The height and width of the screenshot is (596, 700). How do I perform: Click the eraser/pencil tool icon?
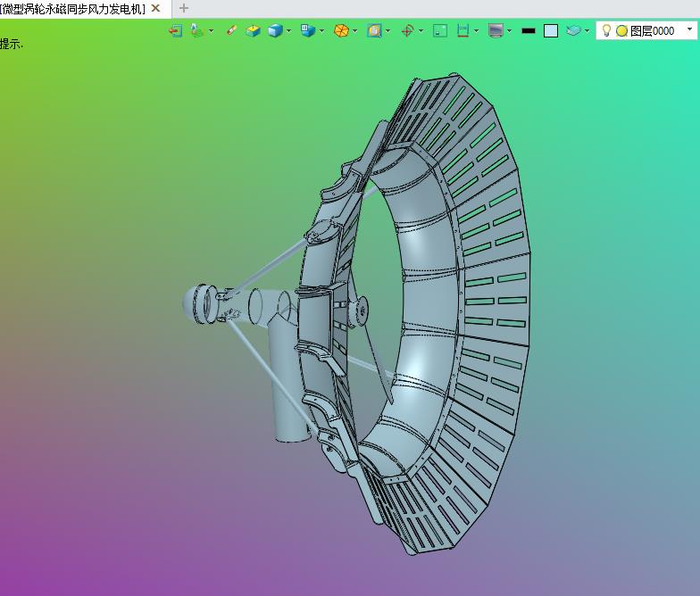pos(232,30)
